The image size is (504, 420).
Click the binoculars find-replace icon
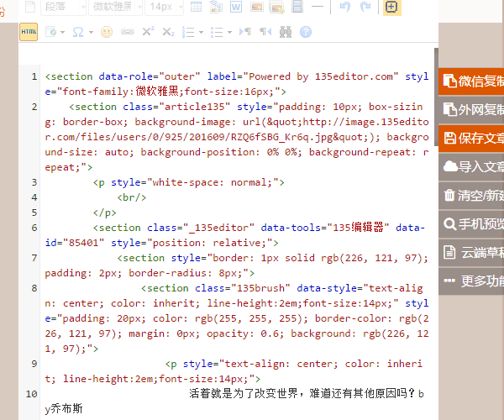point(286,32)
